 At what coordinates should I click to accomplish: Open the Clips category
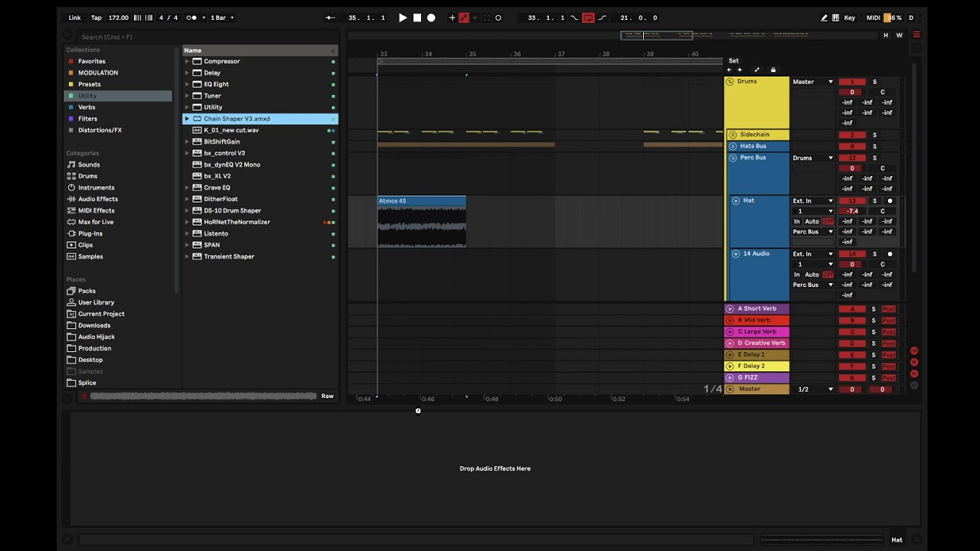click(x=85, y=245)
